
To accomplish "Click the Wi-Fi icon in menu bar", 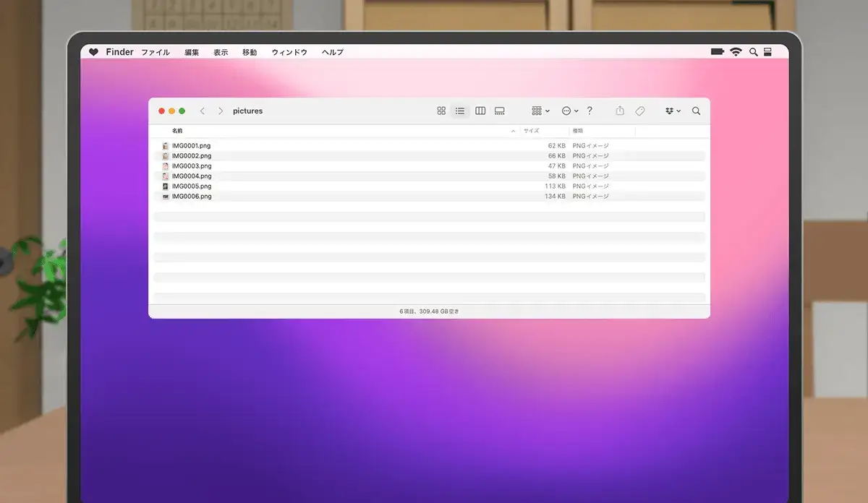I will (x=736, y=52).
